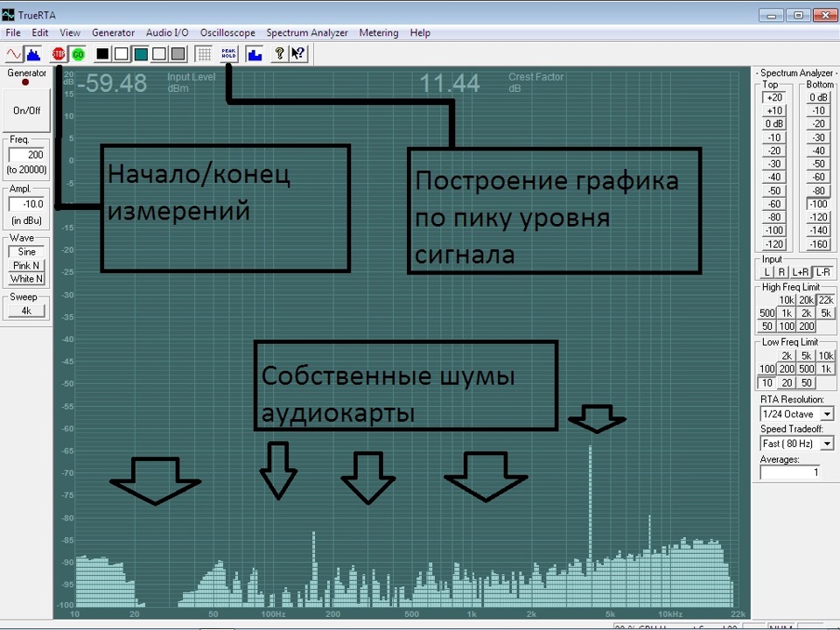This screenshot has width=840, height=630.
Task: Select the L-R input mode
Action: click(823, 272)
